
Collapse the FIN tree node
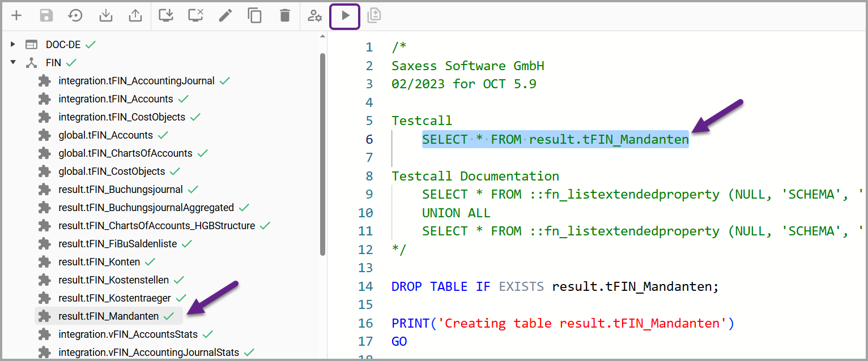(x=13, y=63)
